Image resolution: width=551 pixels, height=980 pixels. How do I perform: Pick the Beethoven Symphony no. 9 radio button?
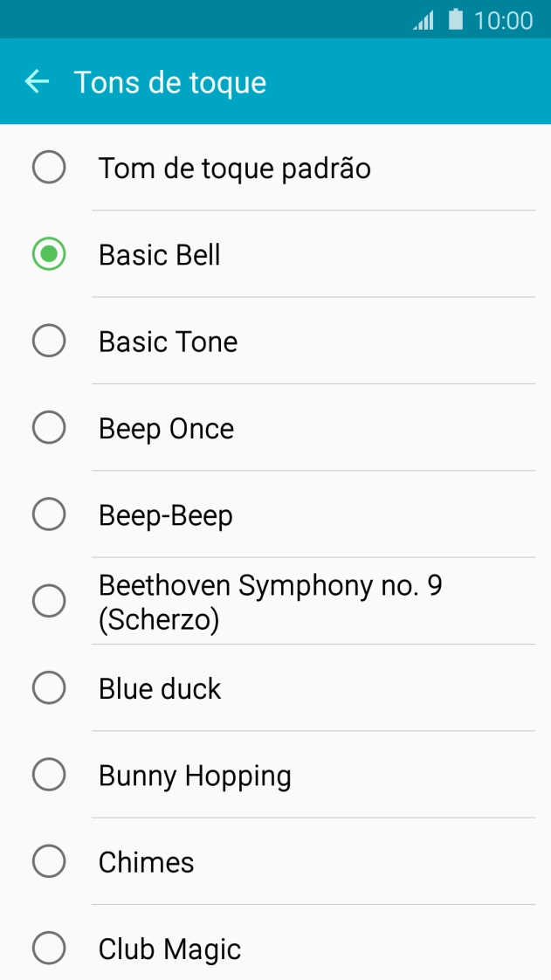point(49,601)
